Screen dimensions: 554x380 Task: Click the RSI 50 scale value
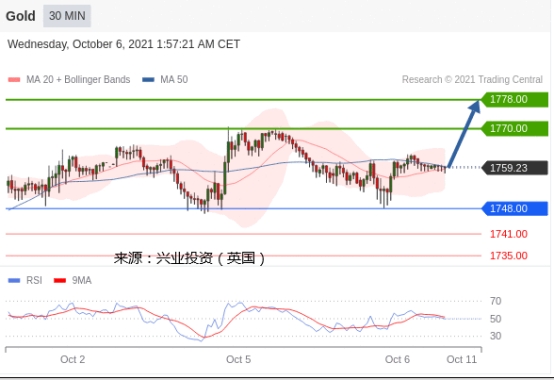[x=495, y=319]
